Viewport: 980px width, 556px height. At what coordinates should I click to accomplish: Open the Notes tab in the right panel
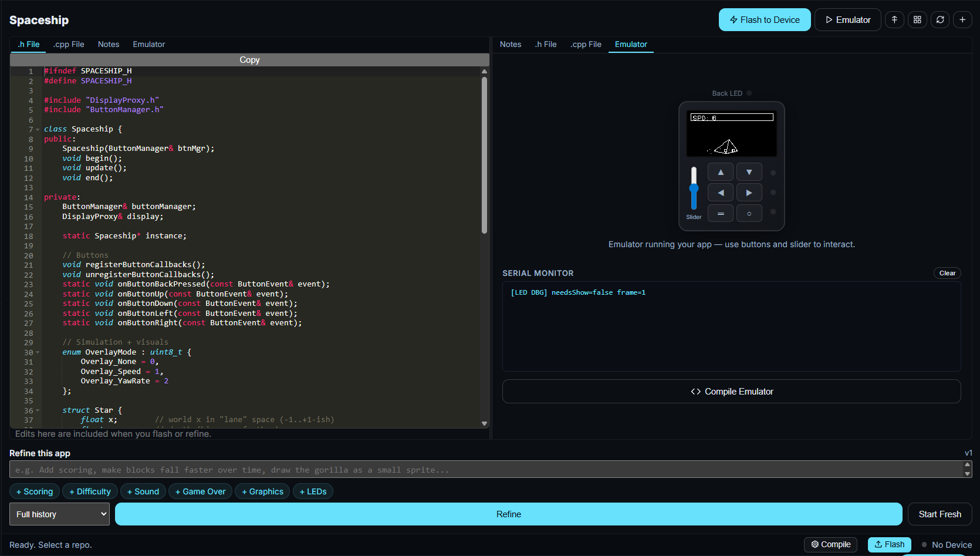pyautogui.click(x=511, y=44)
